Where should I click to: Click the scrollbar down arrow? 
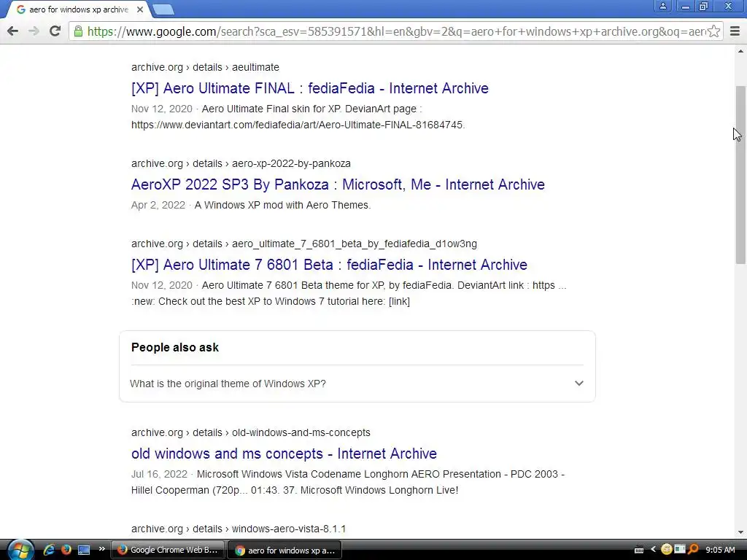(x=740, y=532)
